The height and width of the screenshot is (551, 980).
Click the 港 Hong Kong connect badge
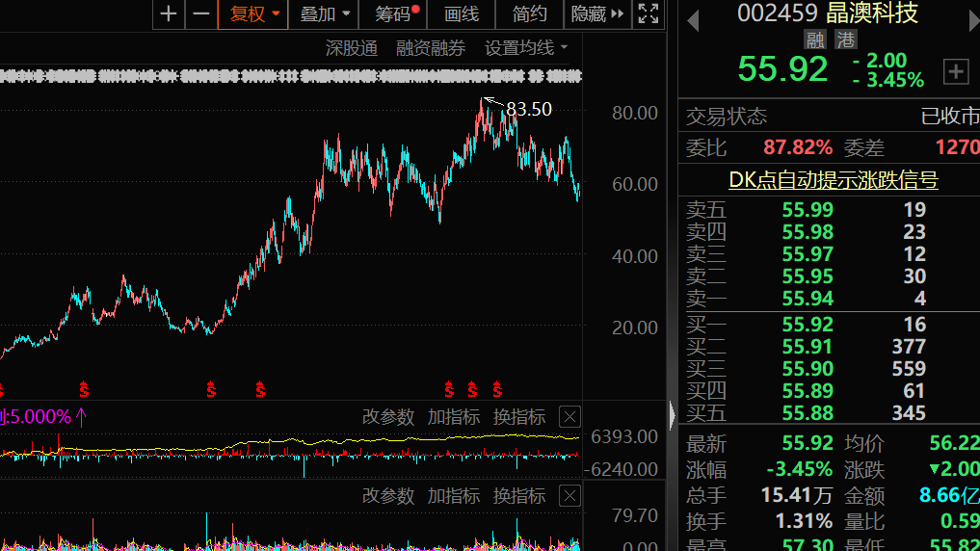coord(845,39)
